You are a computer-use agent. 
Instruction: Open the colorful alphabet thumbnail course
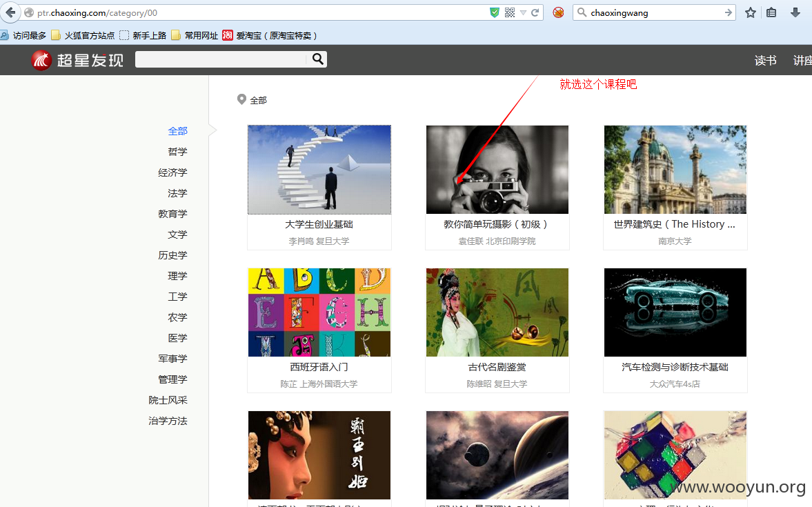319,312
